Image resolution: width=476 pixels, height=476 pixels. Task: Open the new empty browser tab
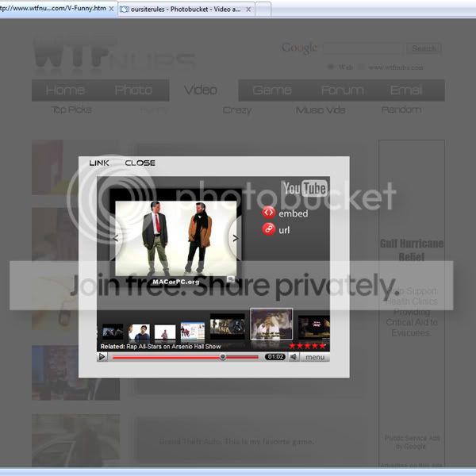[263, 10]
